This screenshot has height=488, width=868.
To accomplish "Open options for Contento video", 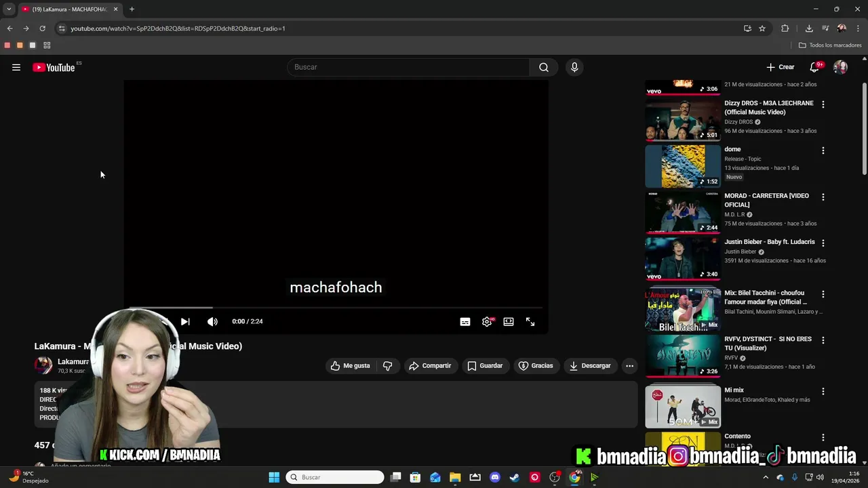I will pos(823,437).
